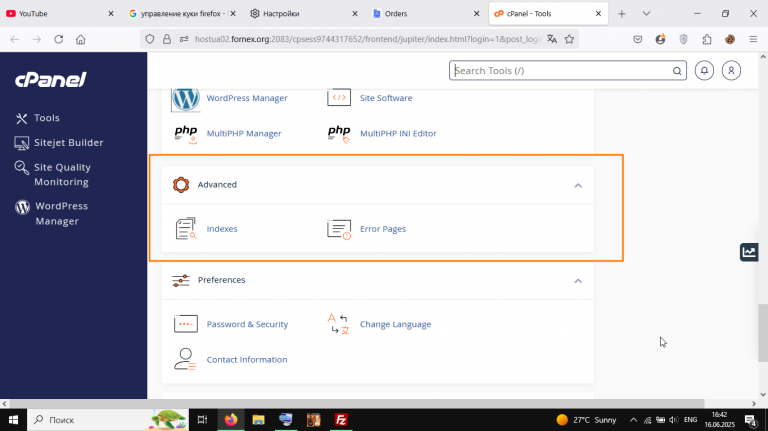Bookmark this page with the star icon

click(x=569, y=39)
